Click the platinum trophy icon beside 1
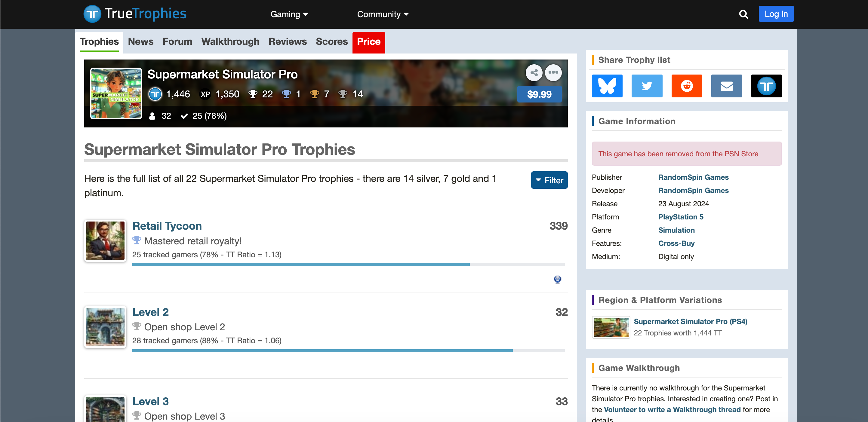868x422 pixels. click(286, 94)
